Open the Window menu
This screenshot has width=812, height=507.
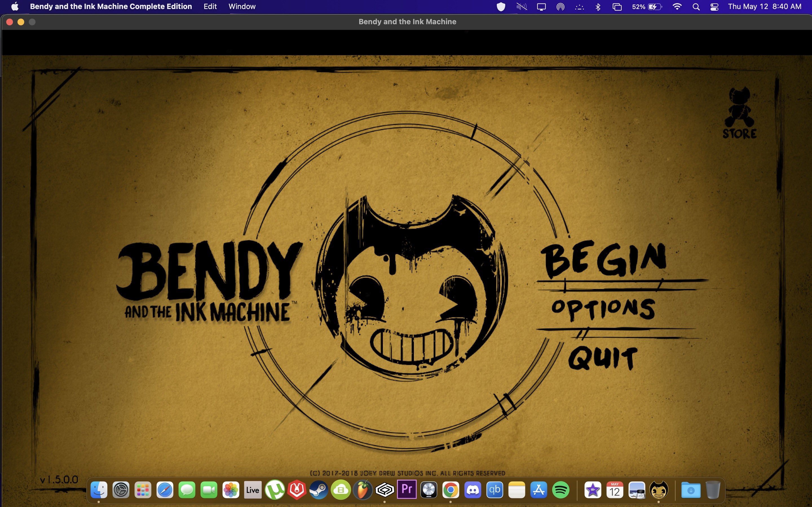click(x=242, y=6)
